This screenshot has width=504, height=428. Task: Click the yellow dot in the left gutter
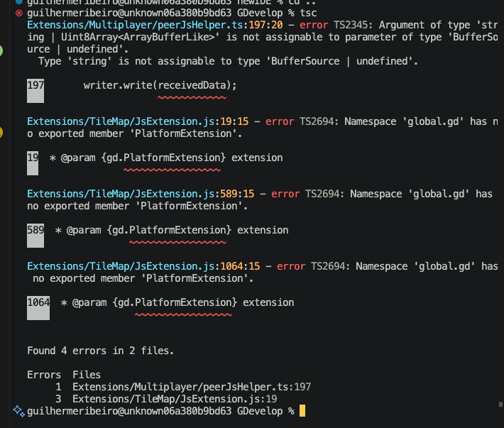pyautogui.click(x=1, y=132)
